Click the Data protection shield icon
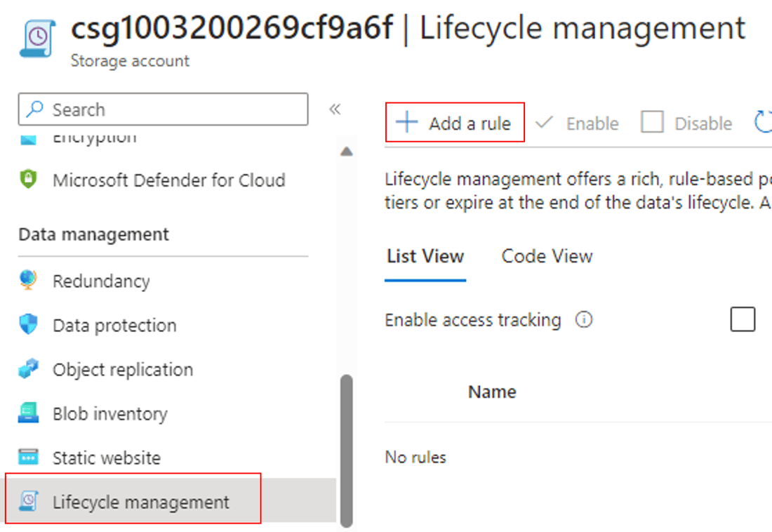 coord(29,325)
